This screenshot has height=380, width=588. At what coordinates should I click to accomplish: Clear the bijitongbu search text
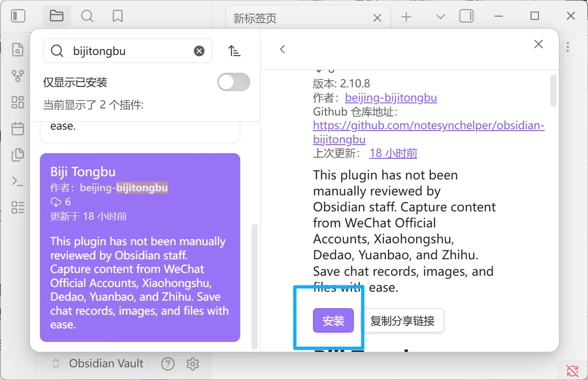click(x=199, y=51)
